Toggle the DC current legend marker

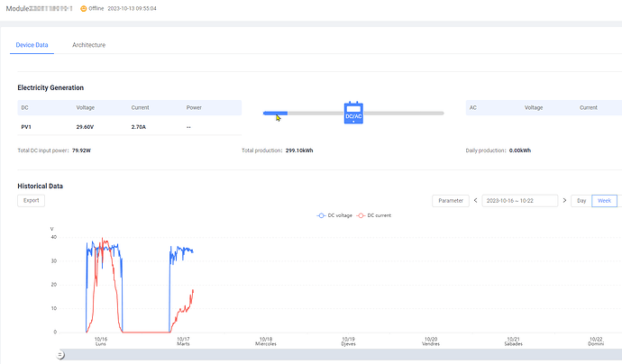pos(361,215)
